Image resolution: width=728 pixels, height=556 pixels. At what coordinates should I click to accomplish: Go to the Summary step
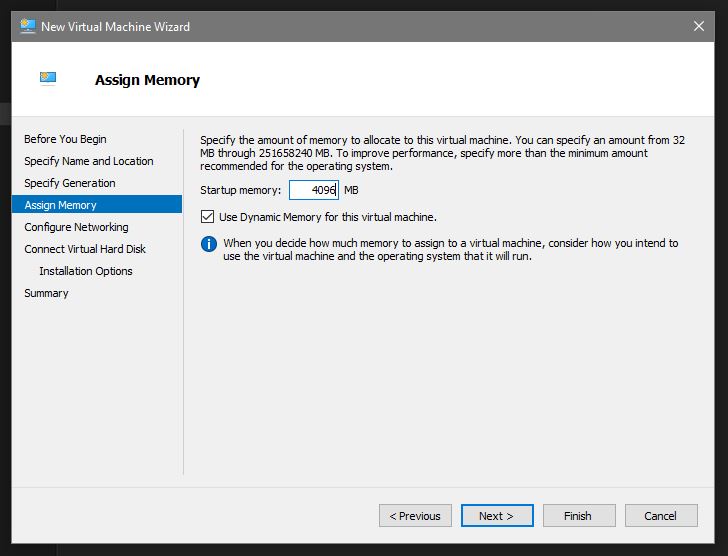[46, 293]
